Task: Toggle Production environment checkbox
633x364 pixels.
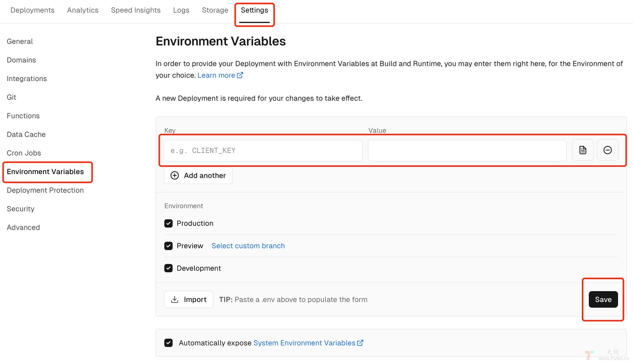Action: tap(168, 223)
